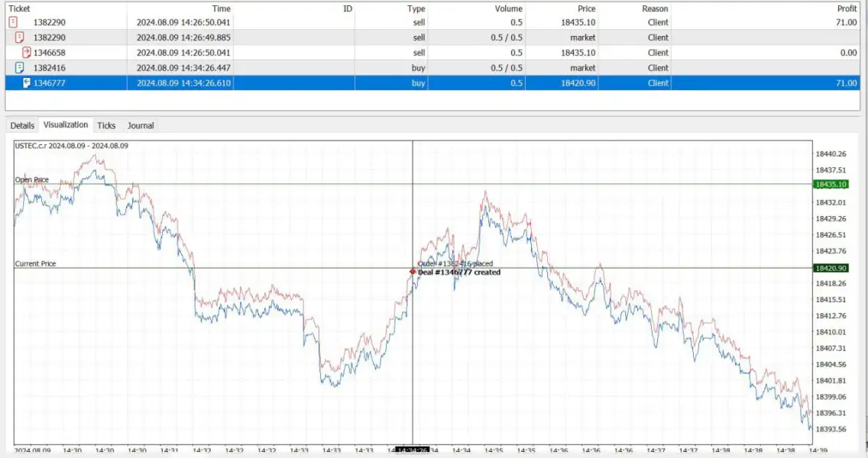Image resolution: width=868 pixels, height=458 pixels.
Task: Click the Reason column header
Action: (x=655, y=8)
